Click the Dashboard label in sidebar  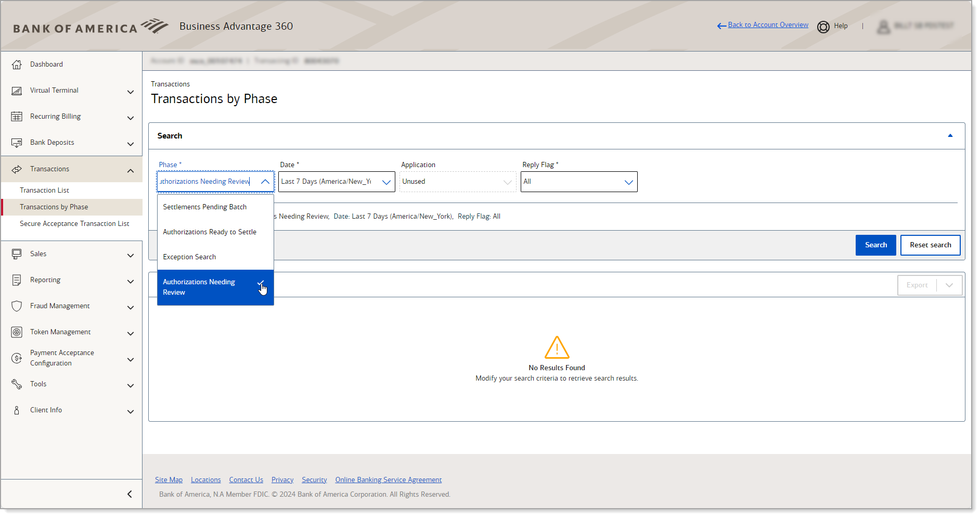(x=46, y=65)
